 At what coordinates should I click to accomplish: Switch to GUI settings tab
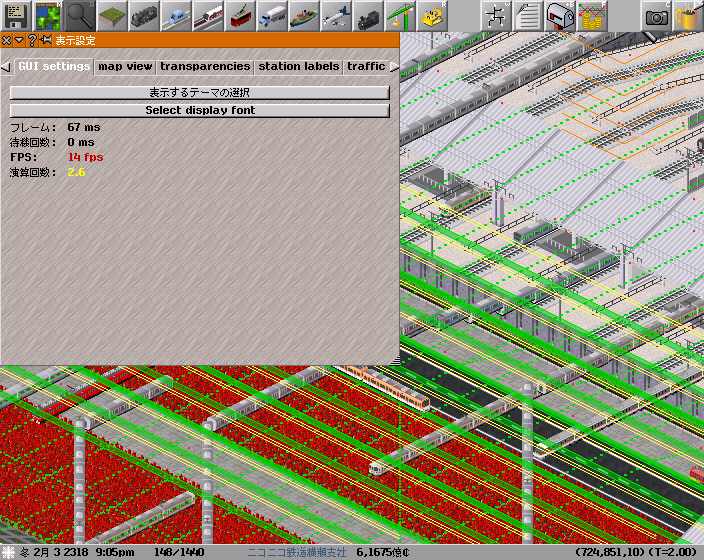[x=54, y=66]
